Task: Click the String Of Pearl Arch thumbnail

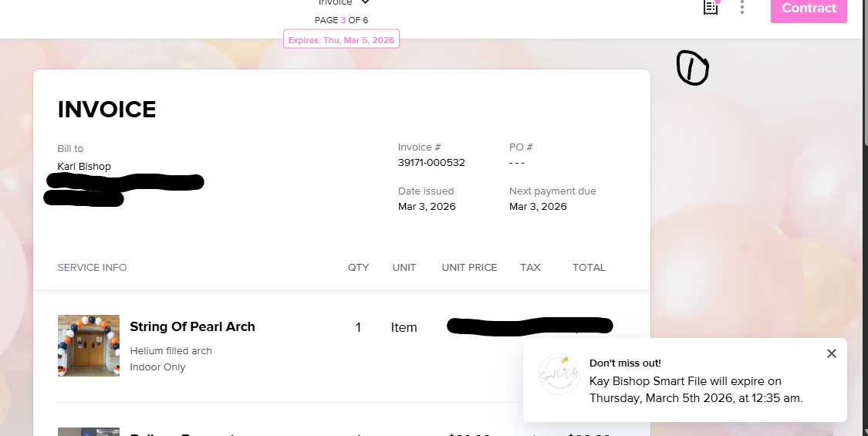Action: [x=89, y=345]
